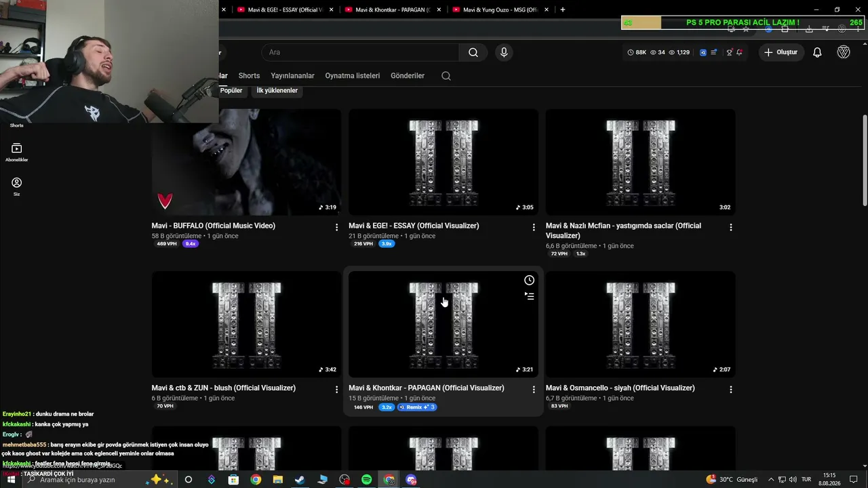
Task: Click the Windows Start button
Action: point(11,480)
